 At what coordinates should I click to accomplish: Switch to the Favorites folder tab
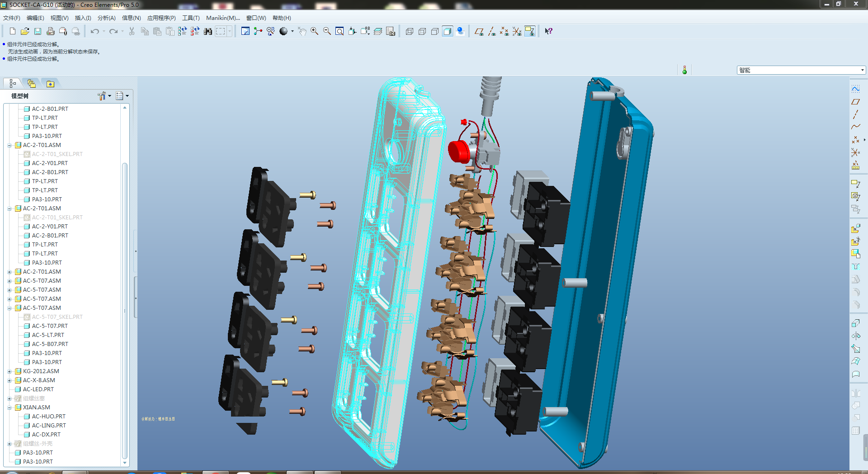pos(50,84)
